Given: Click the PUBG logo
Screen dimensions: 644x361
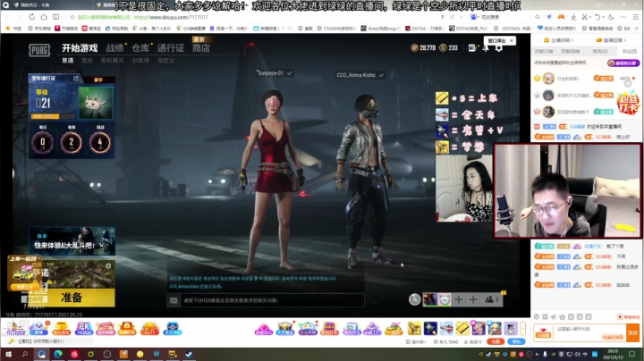Looking at the screenshot, I should pyautogui.click(x=39, y=50).
